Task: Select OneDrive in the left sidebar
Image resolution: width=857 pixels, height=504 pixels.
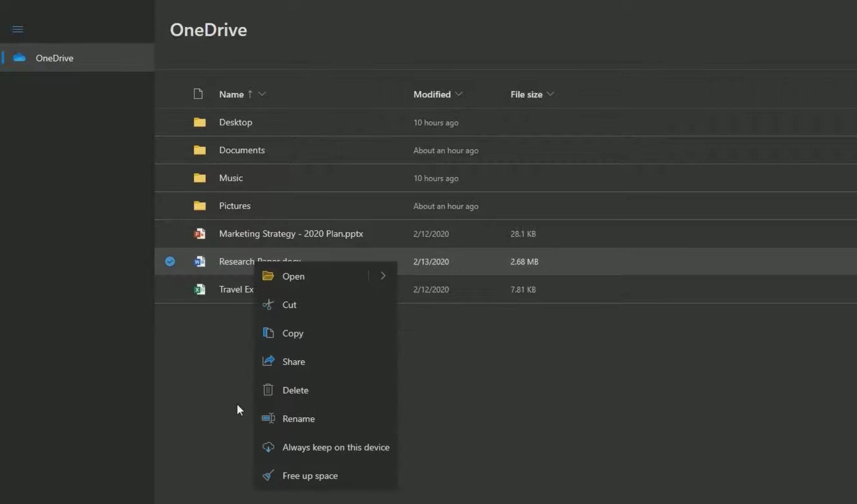Action: pos(77,58)
